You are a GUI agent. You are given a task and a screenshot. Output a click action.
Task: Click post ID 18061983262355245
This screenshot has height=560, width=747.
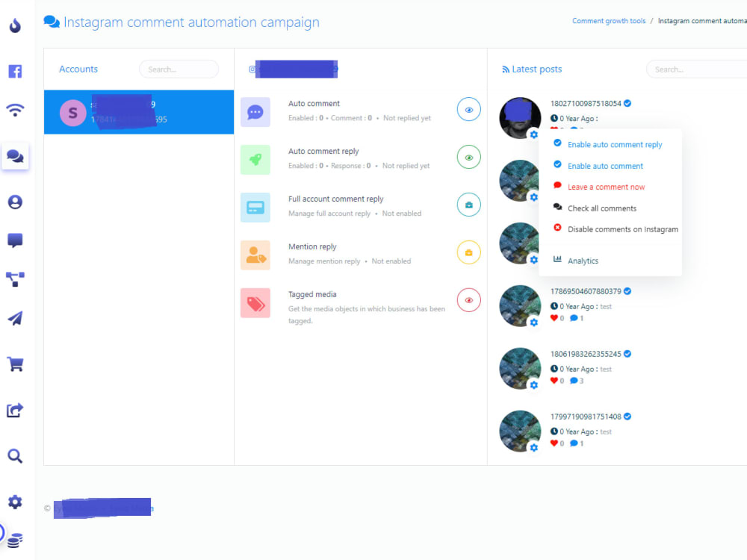click(x=586, y=354)
